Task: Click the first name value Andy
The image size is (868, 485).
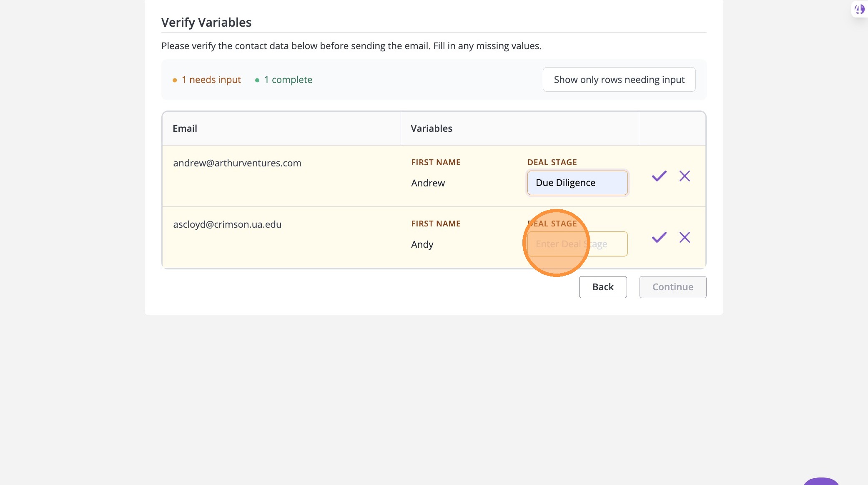Action: 422,244
